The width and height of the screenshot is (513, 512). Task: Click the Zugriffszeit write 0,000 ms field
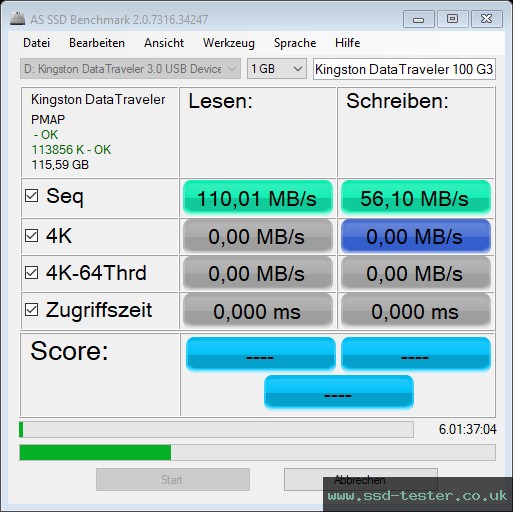pos(416,311)
